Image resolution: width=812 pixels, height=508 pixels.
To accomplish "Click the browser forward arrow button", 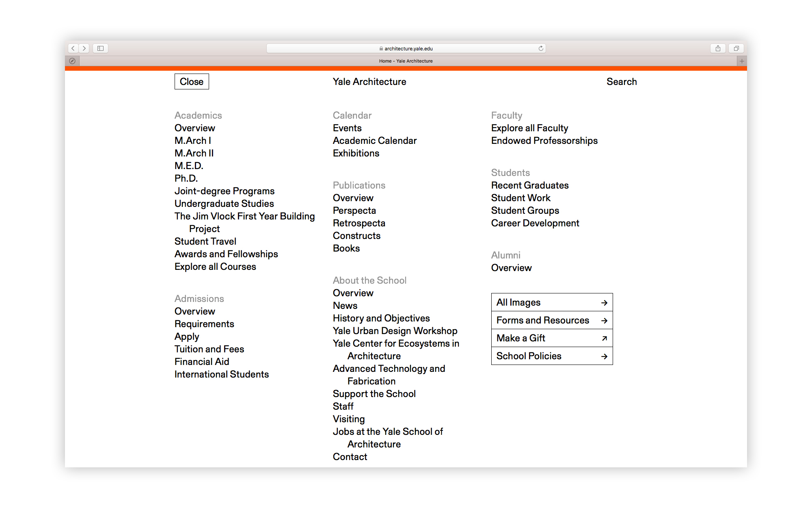I will pyautogui.click(x=84, y=48).
